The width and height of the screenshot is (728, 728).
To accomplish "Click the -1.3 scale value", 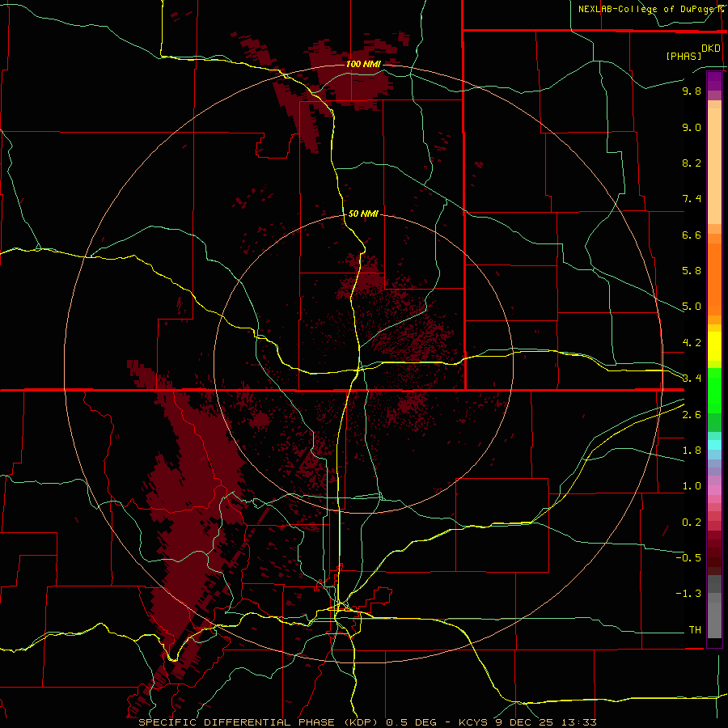I will click(688, 594).
